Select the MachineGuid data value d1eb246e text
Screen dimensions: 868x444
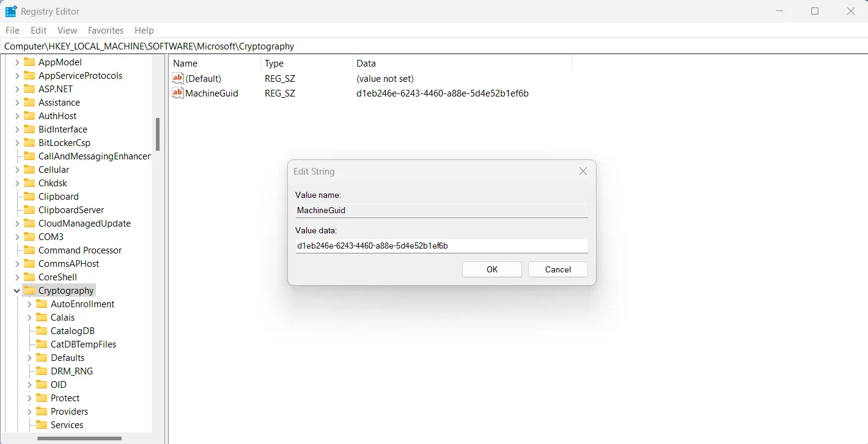click(x=443, y=93)
